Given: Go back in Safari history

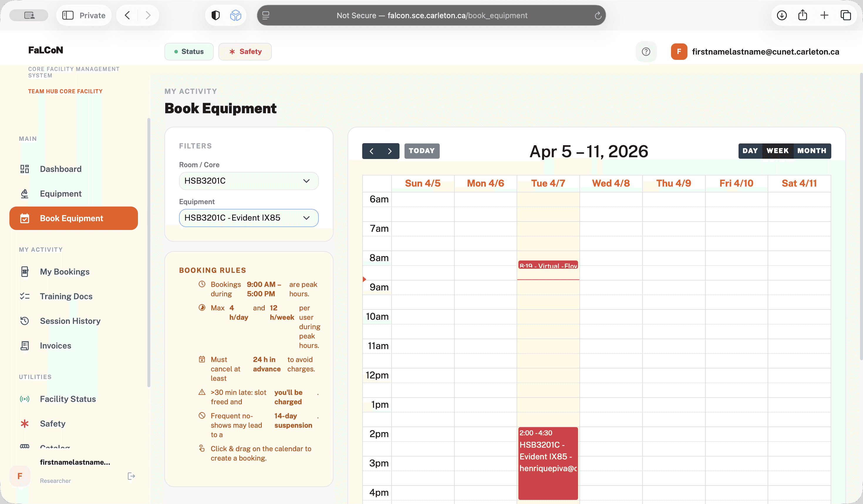Looking at the screenshot, I should (x=127, y=15).
